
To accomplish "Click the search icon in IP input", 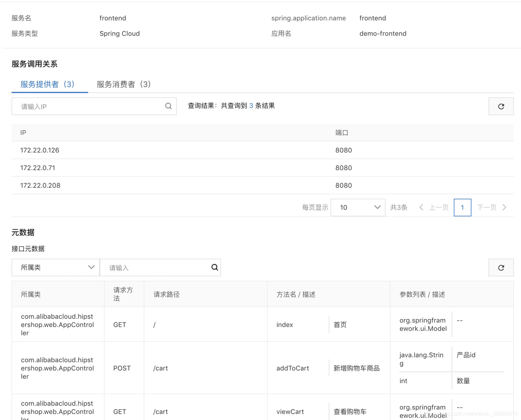I will [168, 106].
